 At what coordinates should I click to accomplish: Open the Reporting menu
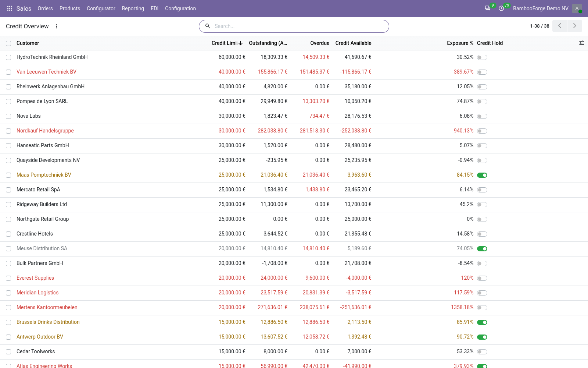point(133,8)
